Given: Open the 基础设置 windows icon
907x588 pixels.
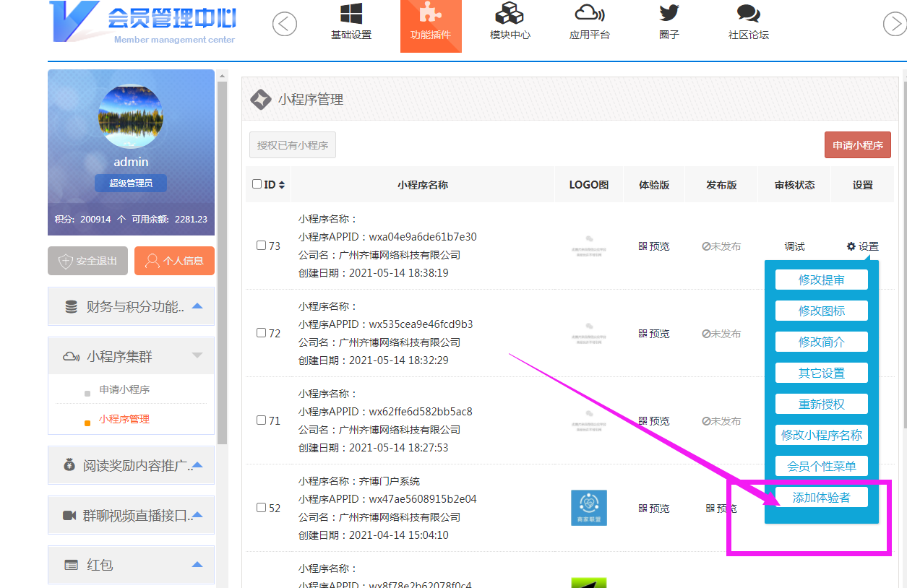Looking at the screenshot, I should click(x=351, y=14).
